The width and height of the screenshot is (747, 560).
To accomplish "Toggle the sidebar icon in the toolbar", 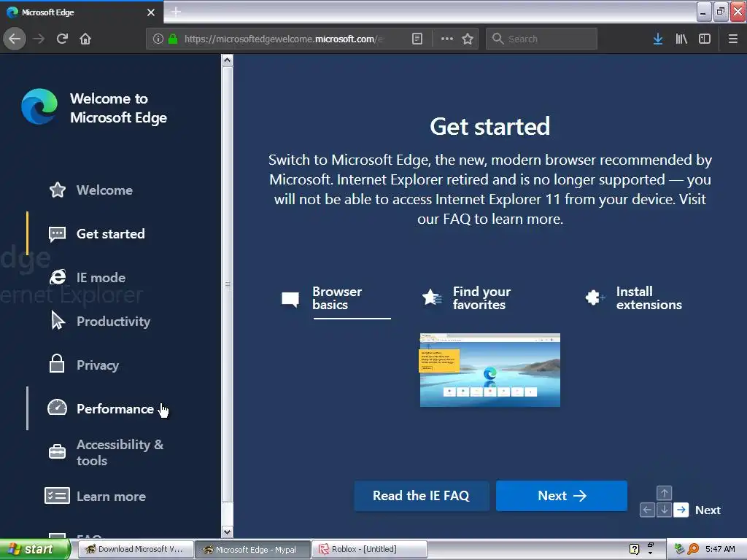I will 705,39.
